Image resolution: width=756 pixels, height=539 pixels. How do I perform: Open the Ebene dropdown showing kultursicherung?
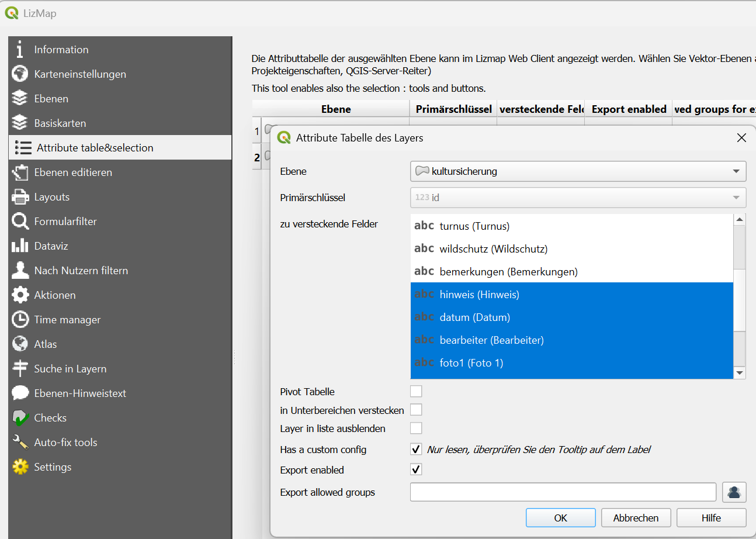pyautogui.click(x=578, y=171)
